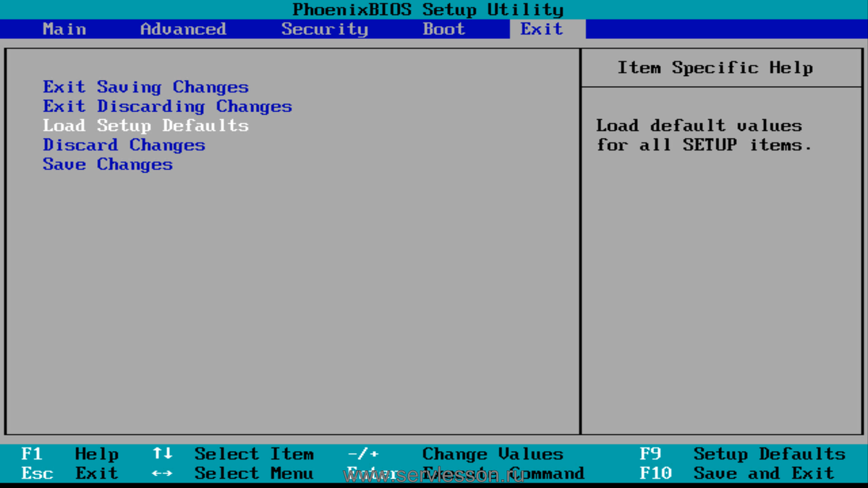Click the left-right arrows icon

162,474
